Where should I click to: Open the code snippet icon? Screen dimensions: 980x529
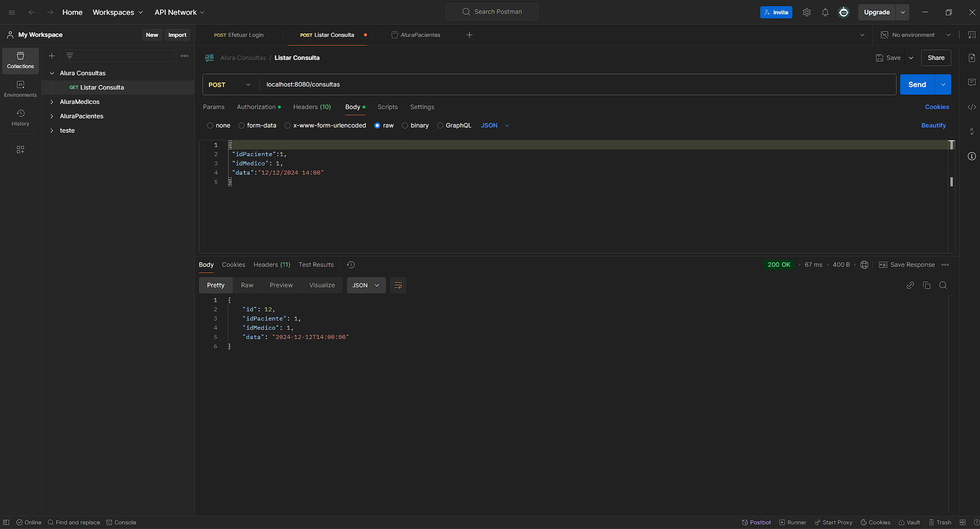[x=972, y=107]
